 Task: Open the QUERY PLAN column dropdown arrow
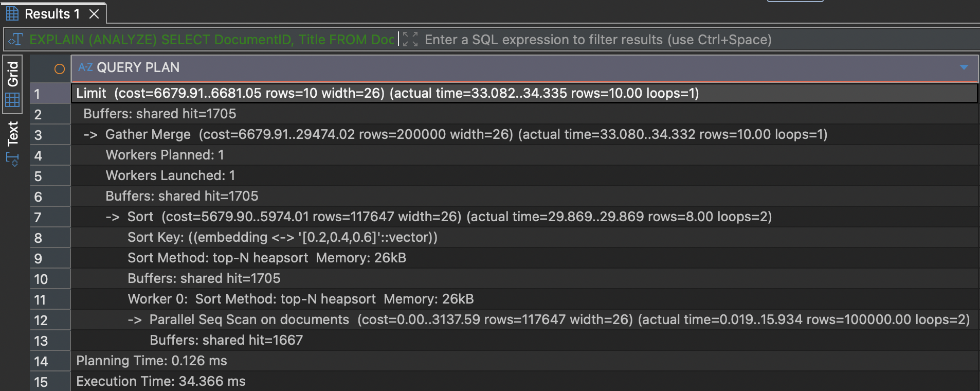(x=964, y=67)
